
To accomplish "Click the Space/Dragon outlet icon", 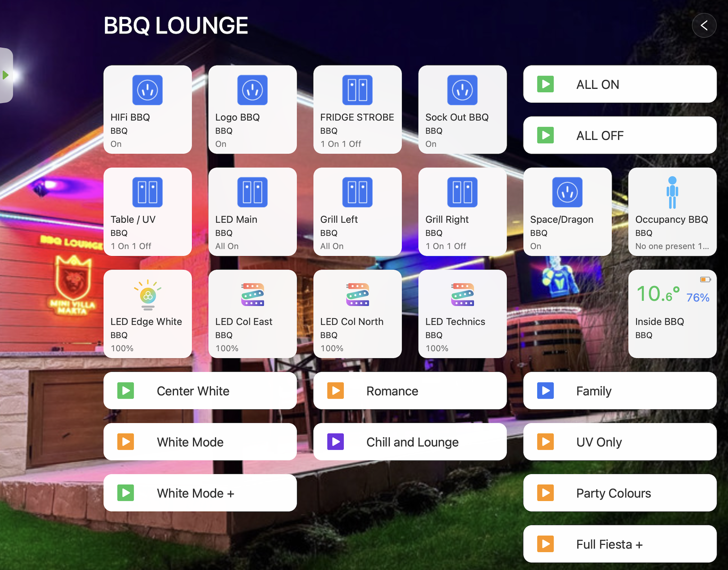I will tap(567, 192).
